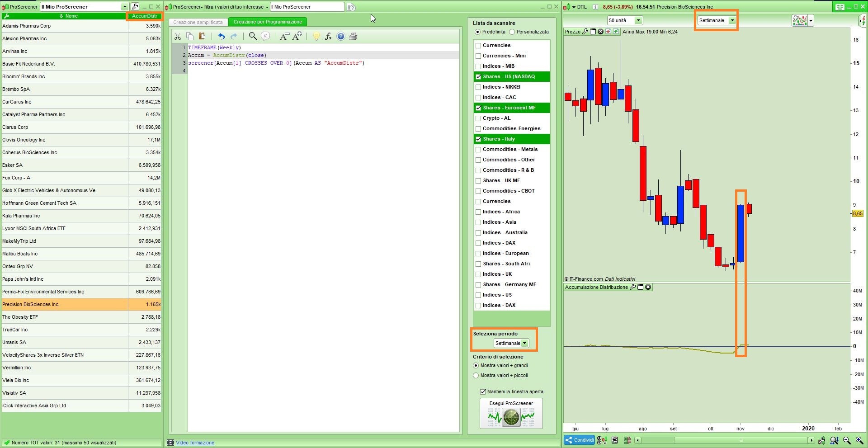
Task: Sort results by the AccumDistr column header
Action: click(145, 16)
